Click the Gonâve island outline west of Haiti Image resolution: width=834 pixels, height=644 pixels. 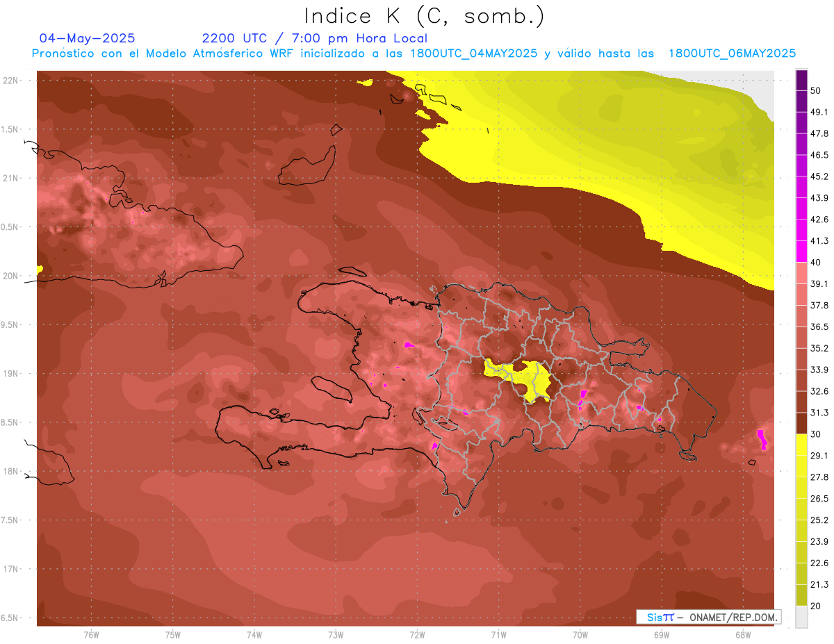(x=331, y=388)
